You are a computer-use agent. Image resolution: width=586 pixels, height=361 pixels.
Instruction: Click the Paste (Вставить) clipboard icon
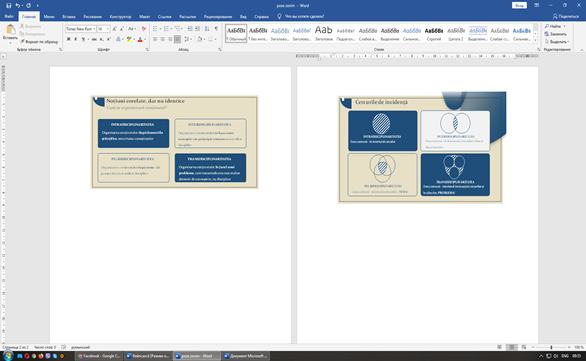[x=10, y=31]
